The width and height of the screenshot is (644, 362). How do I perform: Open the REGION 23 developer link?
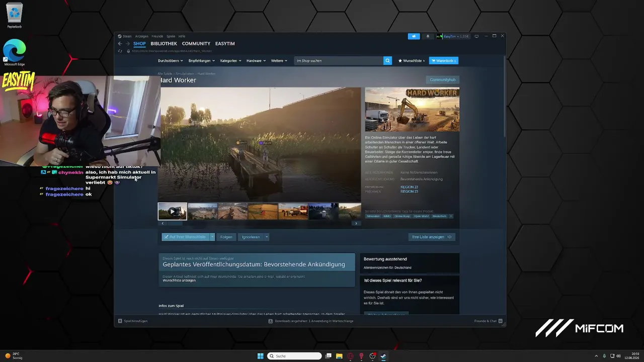coord(409,187)
